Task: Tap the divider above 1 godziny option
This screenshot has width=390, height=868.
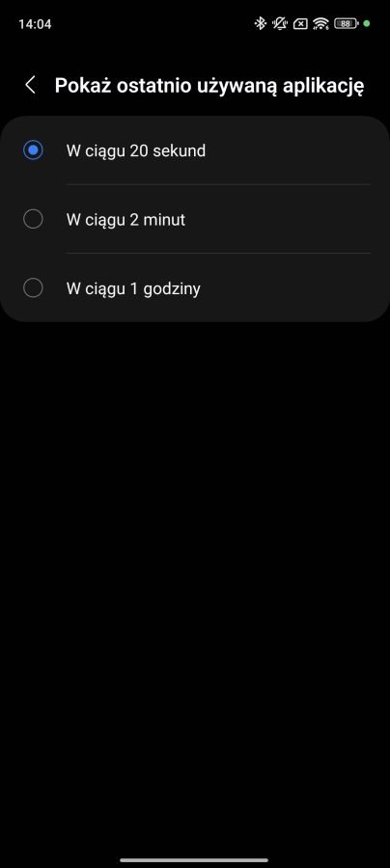Action: (218, 254)
